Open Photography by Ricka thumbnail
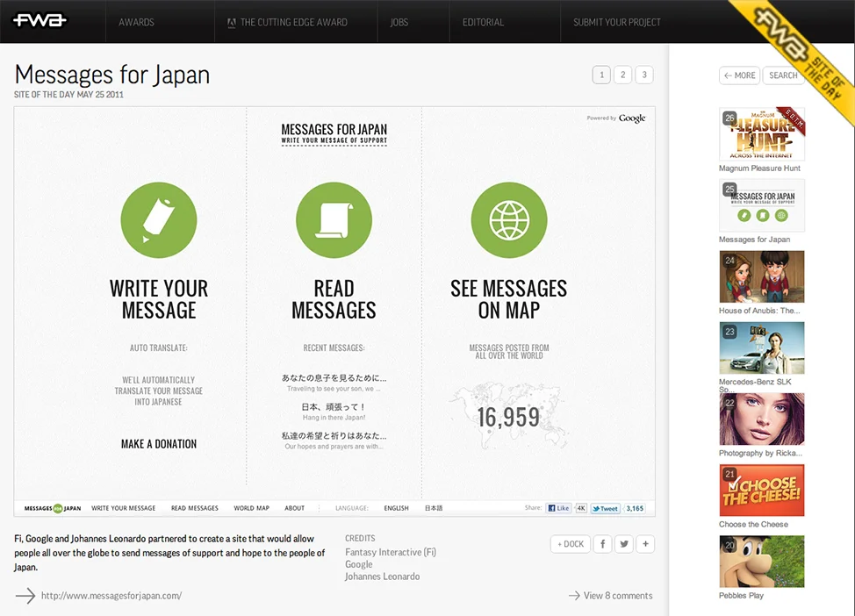Screen dimensions: 855x616 762,419
